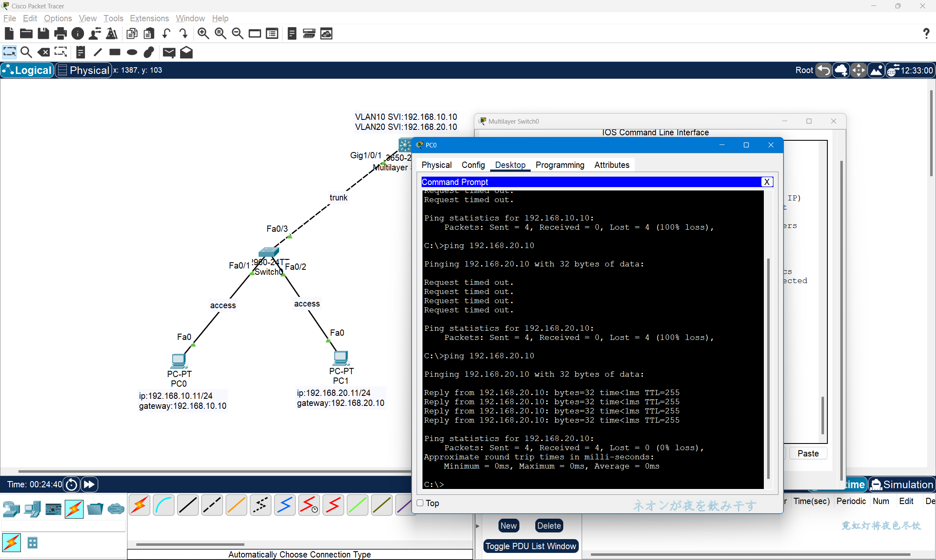Open the File menu

click(10, 18)
